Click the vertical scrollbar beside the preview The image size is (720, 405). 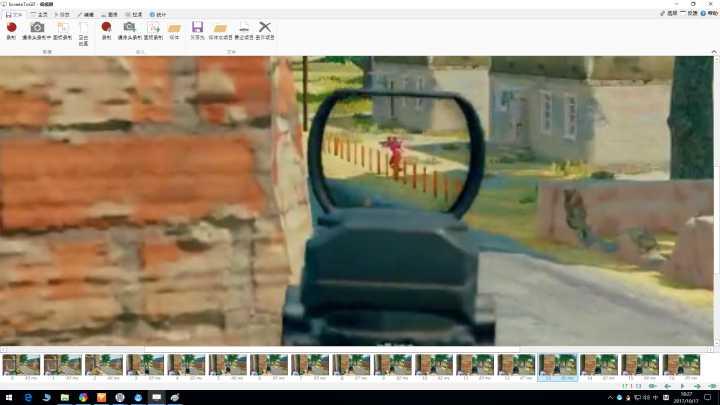pos(716,201)
